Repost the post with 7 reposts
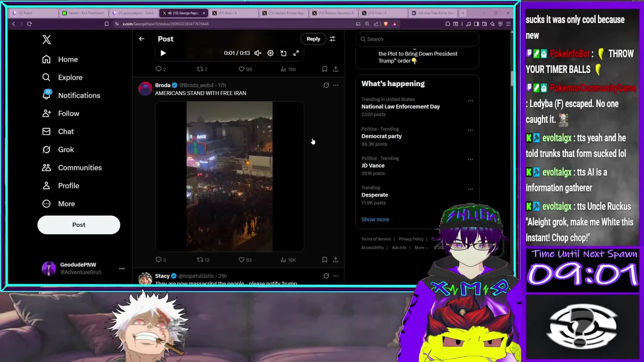This screenshot has height=362, width=644. 202,69
